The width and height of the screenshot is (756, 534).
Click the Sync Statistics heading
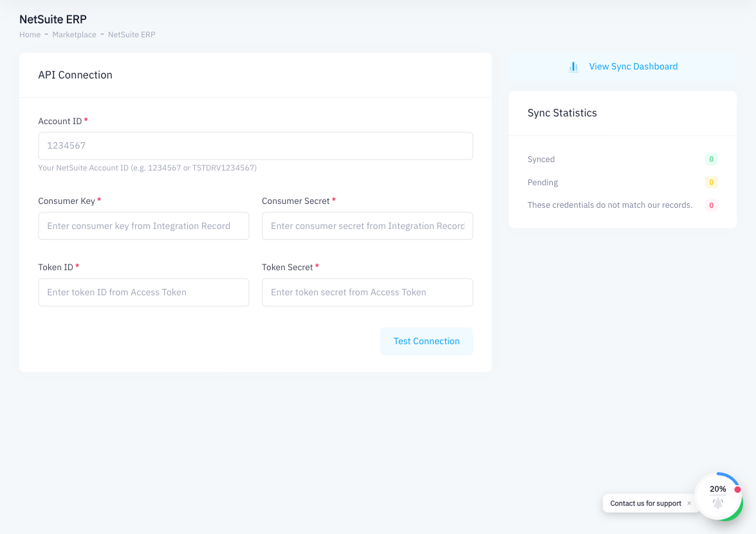tap(562, 113)
